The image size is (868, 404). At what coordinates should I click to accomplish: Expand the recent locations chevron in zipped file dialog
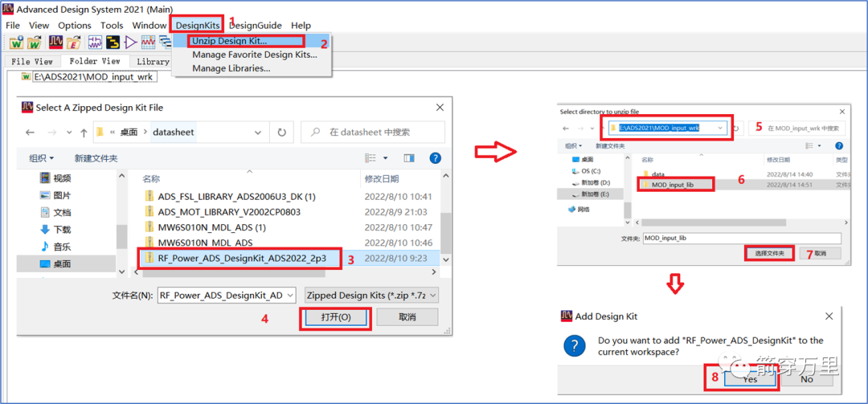[x=69, y=133]
